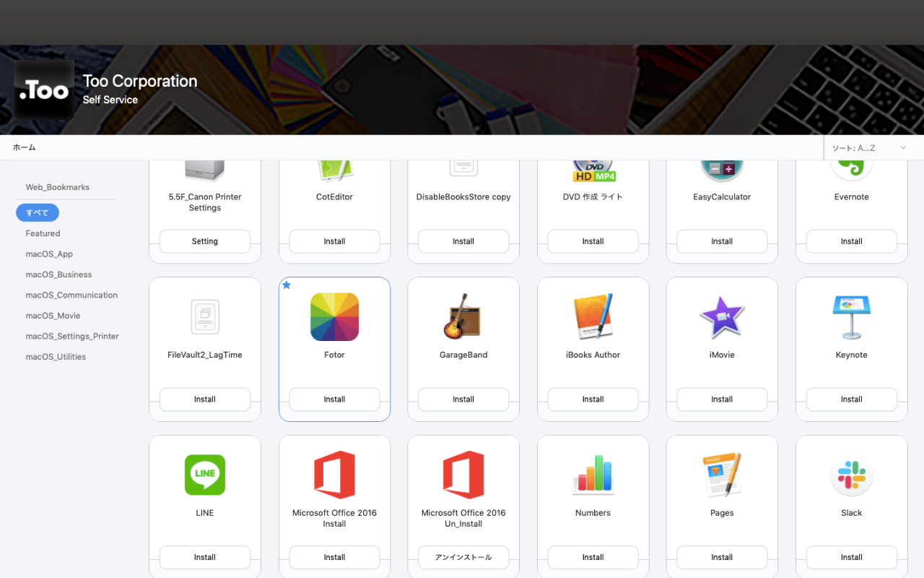Screen dimensions: 924x578
Task: Click the Too Corporation header title
Action: pyautogui.click(x=140, y=81)
